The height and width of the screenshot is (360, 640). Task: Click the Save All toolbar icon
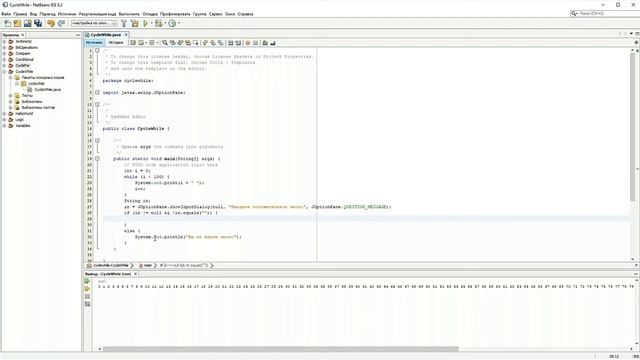coord(38,23)
